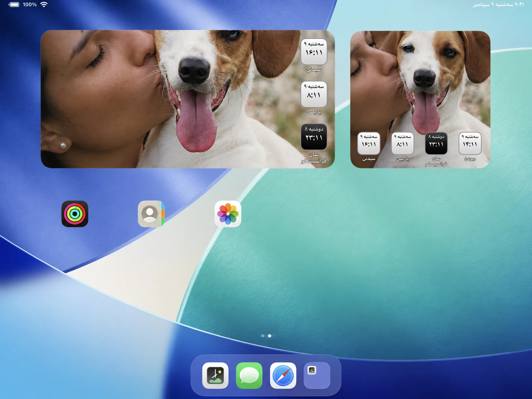This screenshot has height=399, width=532.
Task: Tap San Francisco ۲۳:۱۱ tile in large widget
Action: click(x=314, y=137)
